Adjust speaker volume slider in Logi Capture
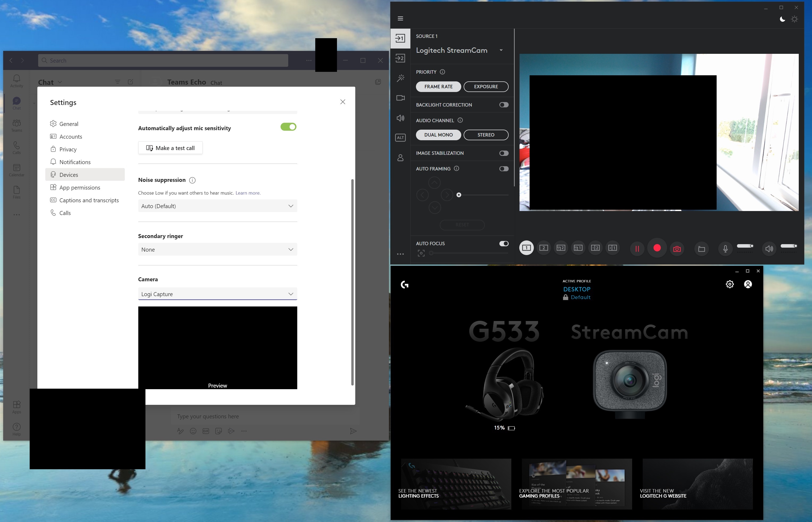Image resolution: width=812 pixels, height=522 pixels. pyautogui.click(x=789, y=246)
